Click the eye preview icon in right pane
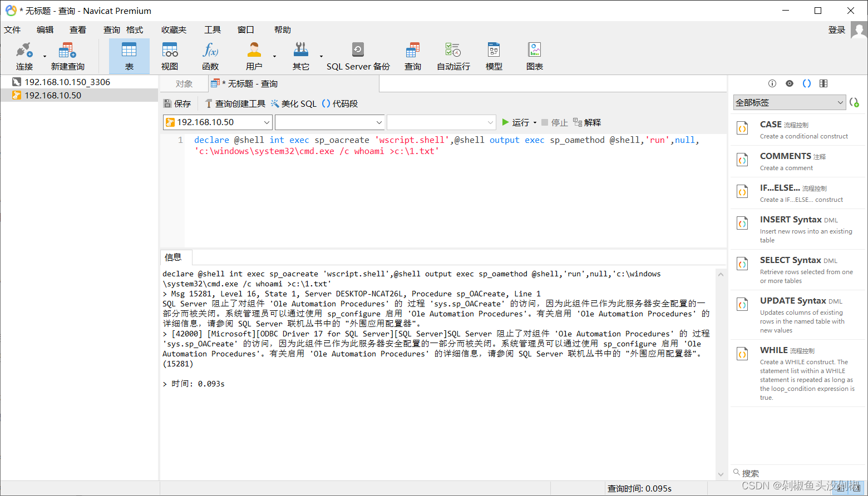The image size is (868, 496). tap(790, 83)
